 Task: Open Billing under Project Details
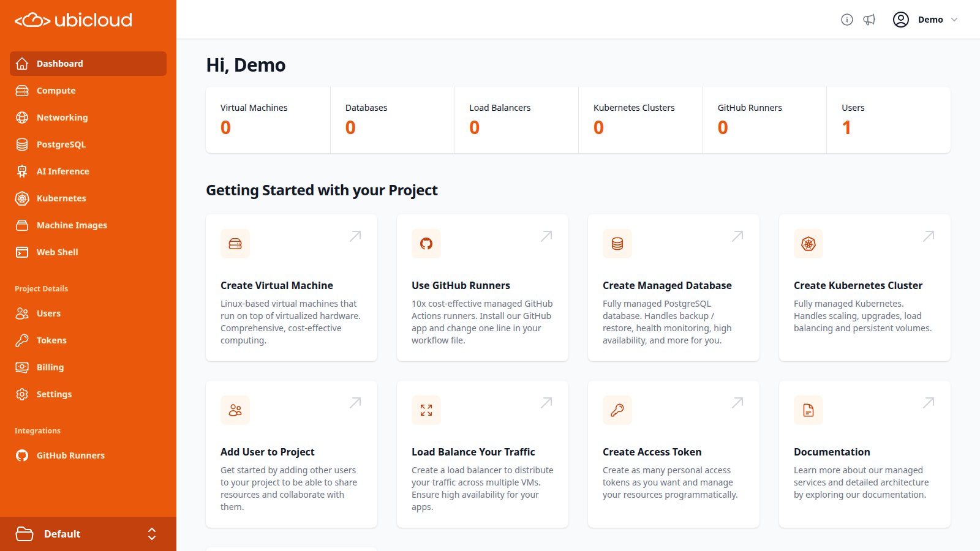click(x=88, y=367)
